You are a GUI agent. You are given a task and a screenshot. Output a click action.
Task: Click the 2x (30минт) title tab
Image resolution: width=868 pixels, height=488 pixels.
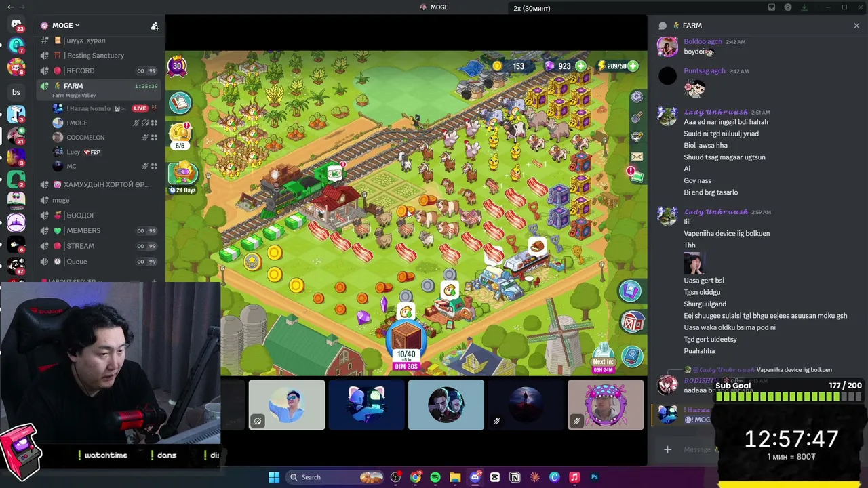(x=532, y=8)
